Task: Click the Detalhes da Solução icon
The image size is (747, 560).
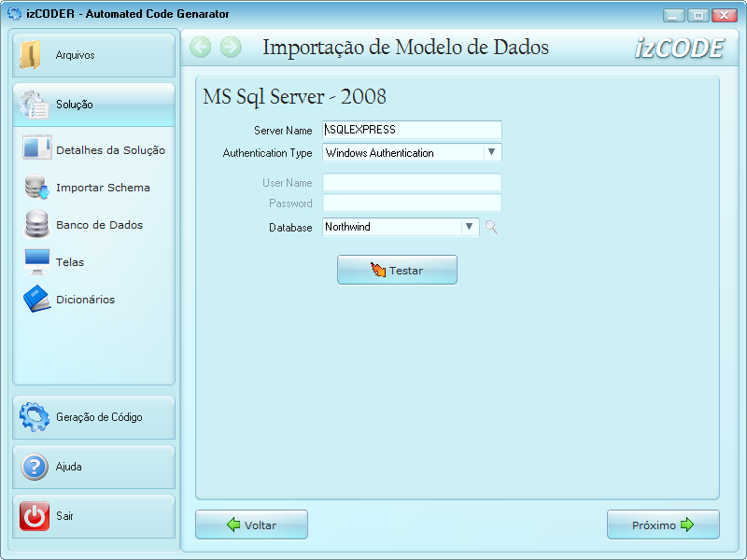Action: [36, 147]
